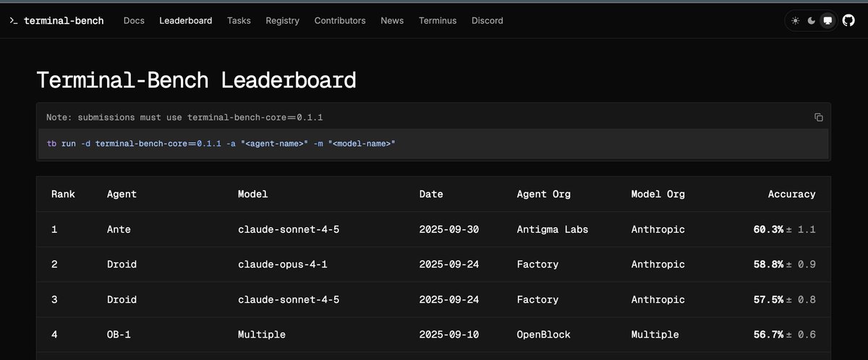
Task: Click Factory in the rank 3 row
Action: (538, 299)
